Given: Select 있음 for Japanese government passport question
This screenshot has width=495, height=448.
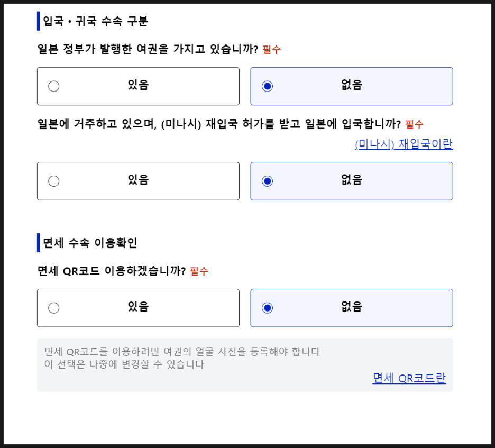Looking at the screenshot, I should tap(137, 86).
